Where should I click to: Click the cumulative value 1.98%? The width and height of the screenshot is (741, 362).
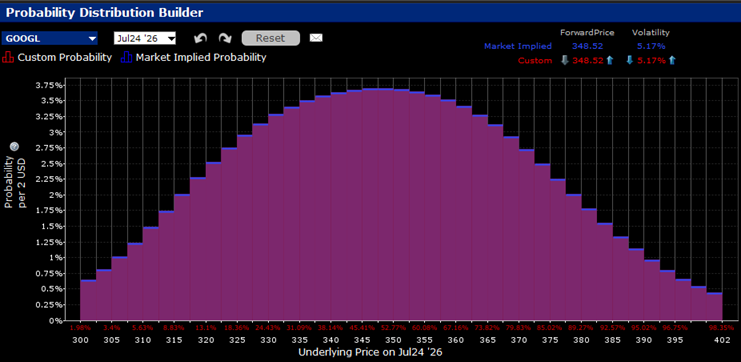coord(80,328)
